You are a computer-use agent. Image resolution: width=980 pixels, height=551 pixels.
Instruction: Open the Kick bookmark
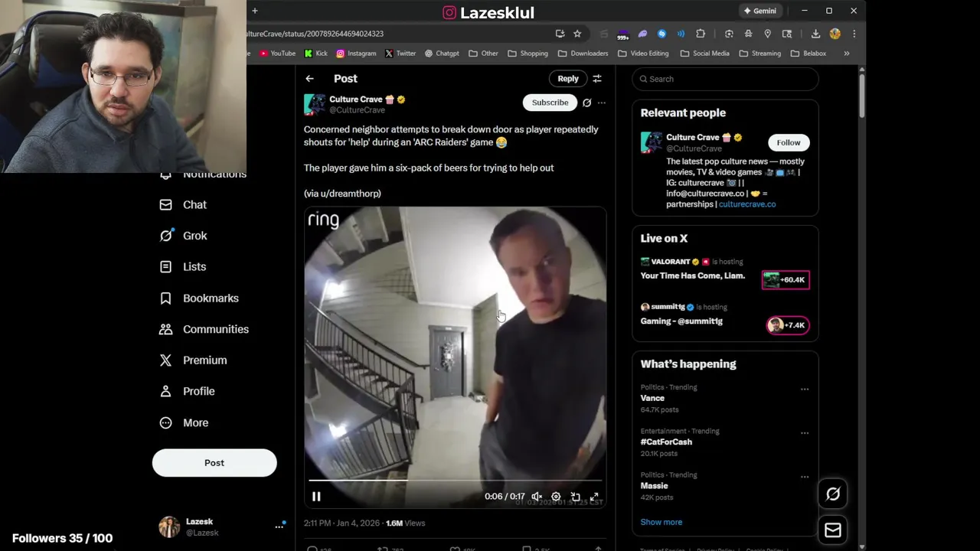[x=316, y=54]
